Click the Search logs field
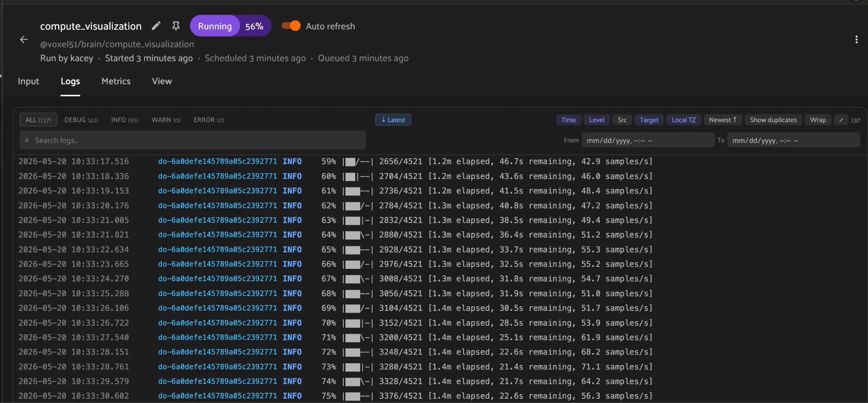Screen dimensions: 868x403 point(193,140)
